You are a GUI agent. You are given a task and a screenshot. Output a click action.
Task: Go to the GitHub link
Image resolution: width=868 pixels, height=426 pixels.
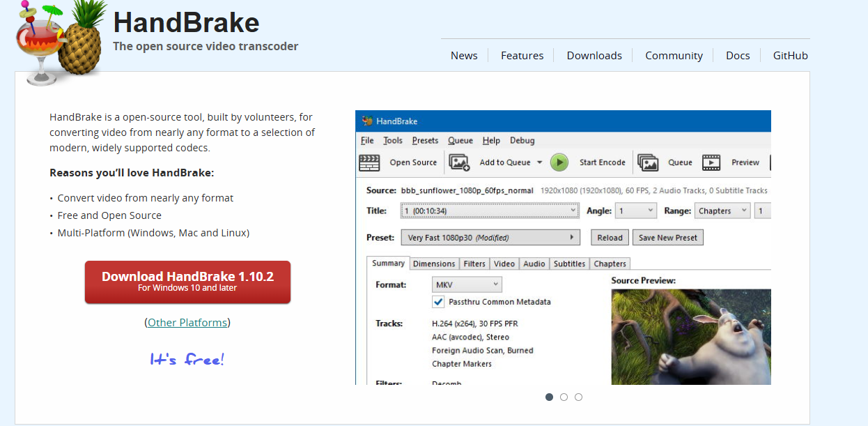791,56
